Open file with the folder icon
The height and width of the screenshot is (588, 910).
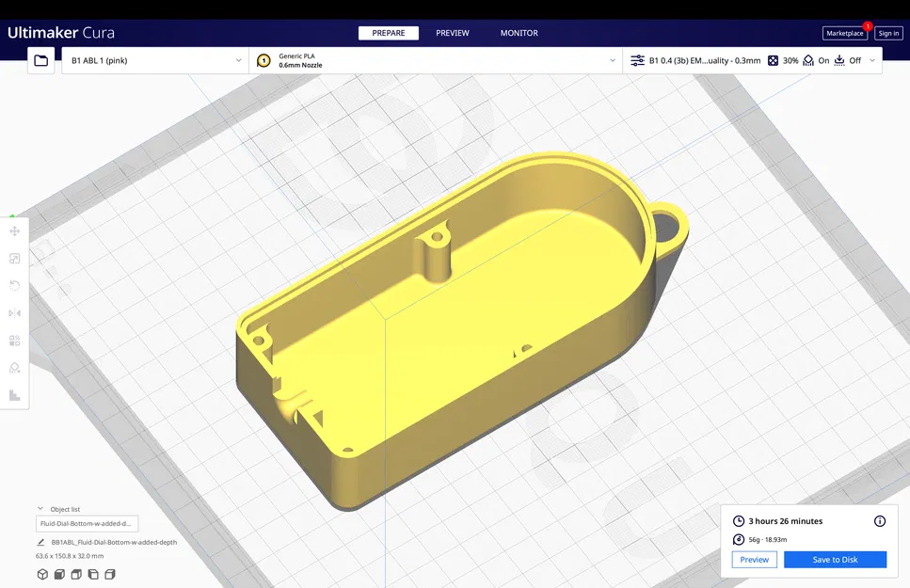point(41,60)
